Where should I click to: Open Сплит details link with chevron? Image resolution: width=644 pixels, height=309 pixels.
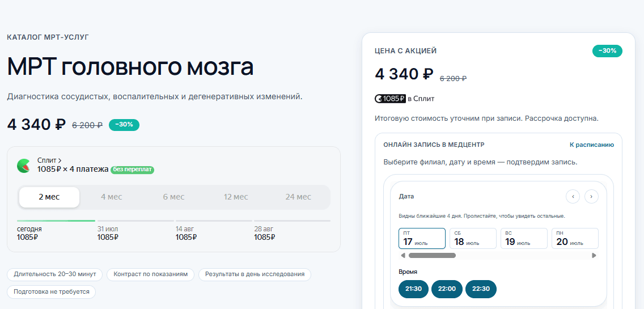point(50,160)
